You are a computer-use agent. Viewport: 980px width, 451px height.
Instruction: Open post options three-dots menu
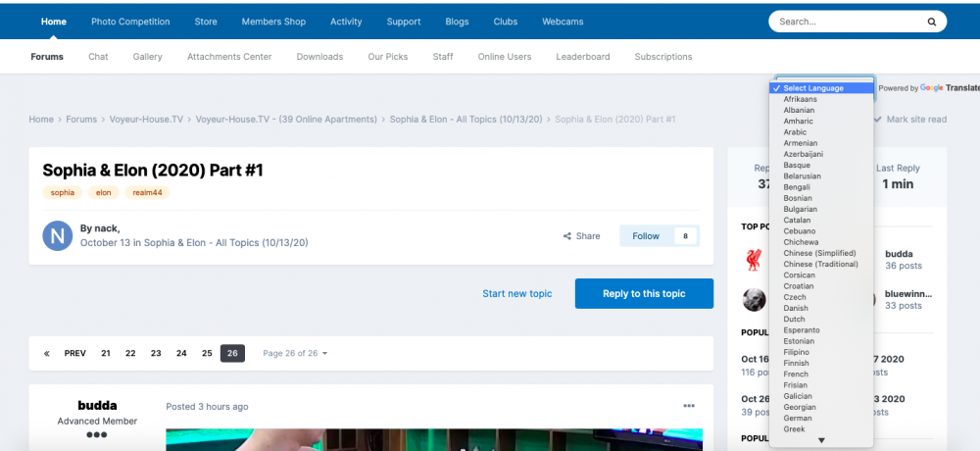coord(688,406)
